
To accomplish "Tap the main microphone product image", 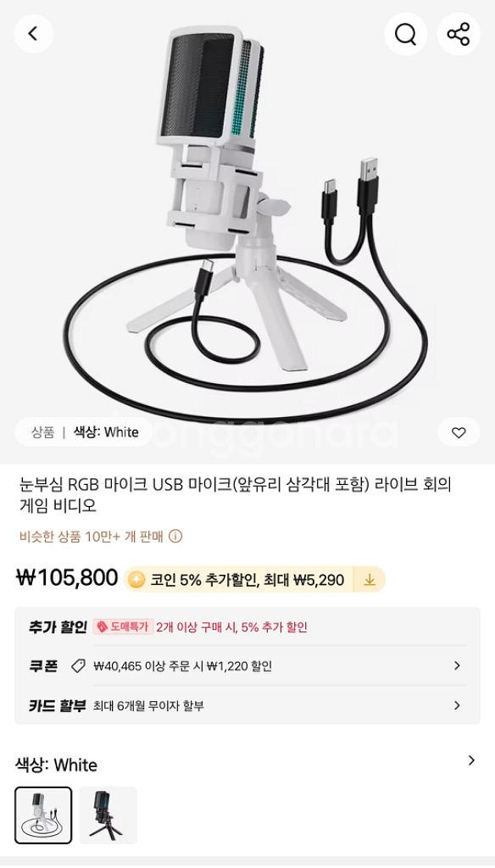I will [x=247, y=221].
